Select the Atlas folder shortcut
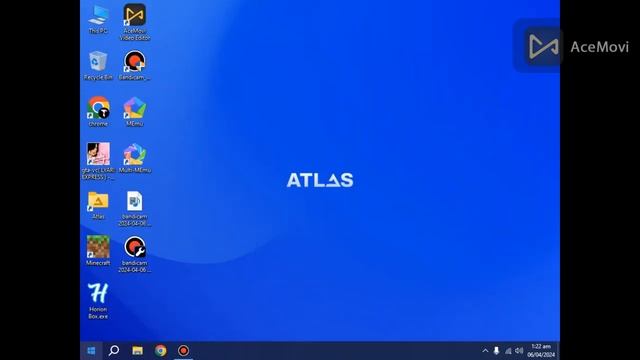Viewport: 640px width, 360px height. (x=98, y=205)
